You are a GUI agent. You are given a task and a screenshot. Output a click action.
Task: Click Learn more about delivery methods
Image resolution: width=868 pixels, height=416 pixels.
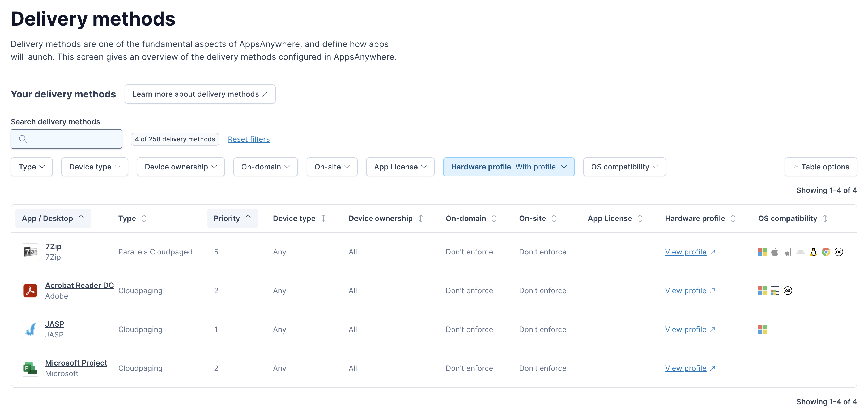(x=200, y=94)
